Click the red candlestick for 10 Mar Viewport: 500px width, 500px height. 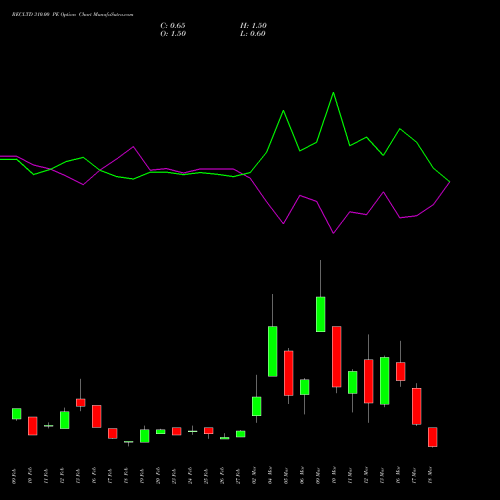pyautogui.click(x=337, y=357)
